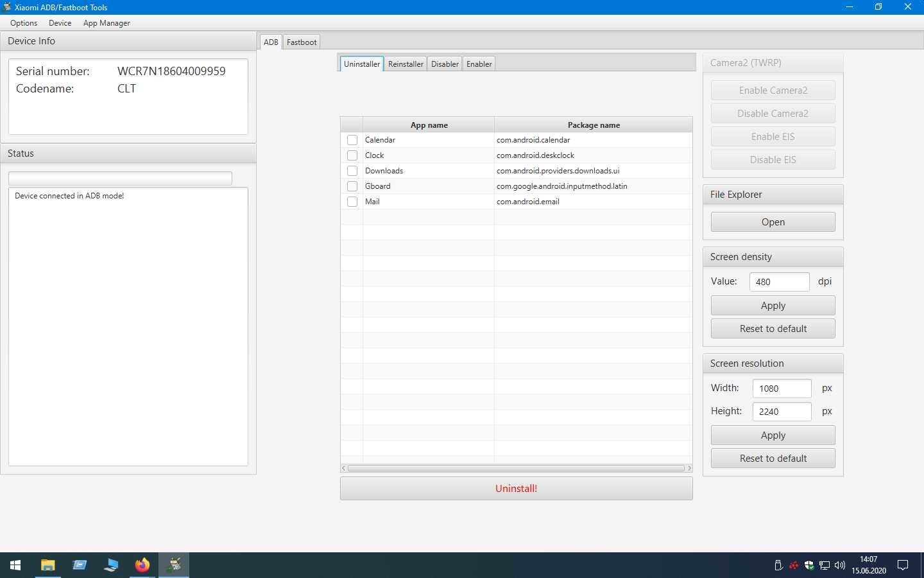Open the App Manager menu
The image size is (924, 578).
107,23
